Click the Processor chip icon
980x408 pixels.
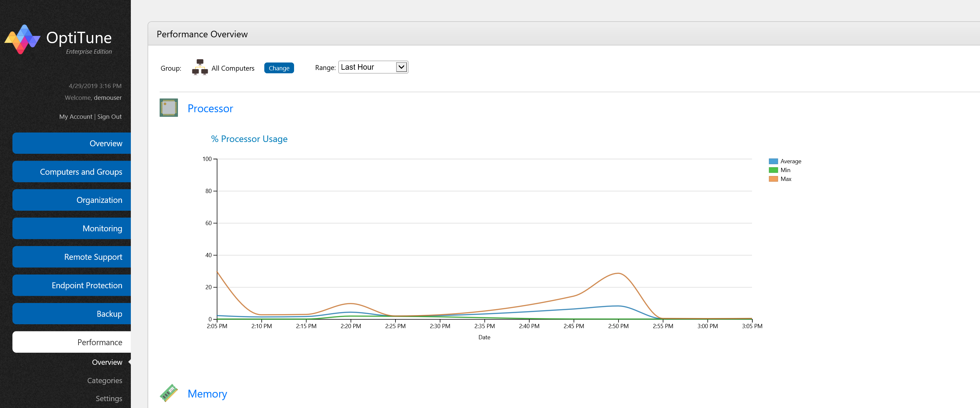(x=168, y=108)
